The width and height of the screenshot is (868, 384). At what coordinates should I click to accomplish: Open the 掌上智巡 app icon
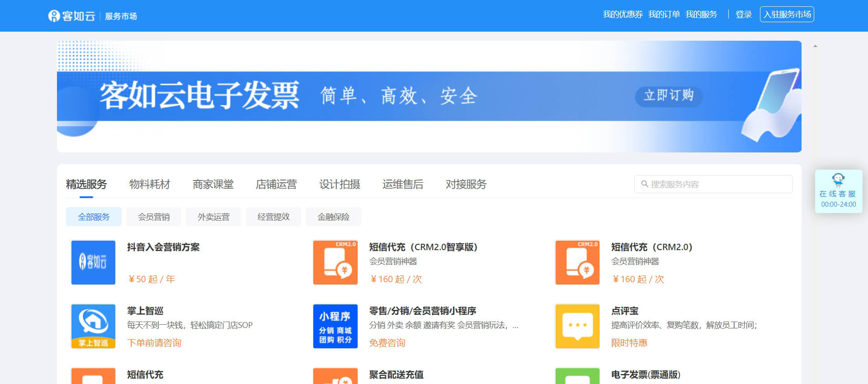(x=93, y=326)
